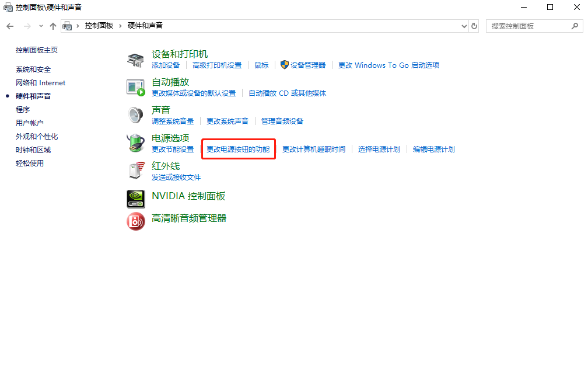The height and width of the screenshot is (365, 588).
Task: Click the back navigation arrow
Action: coord(9,26)
